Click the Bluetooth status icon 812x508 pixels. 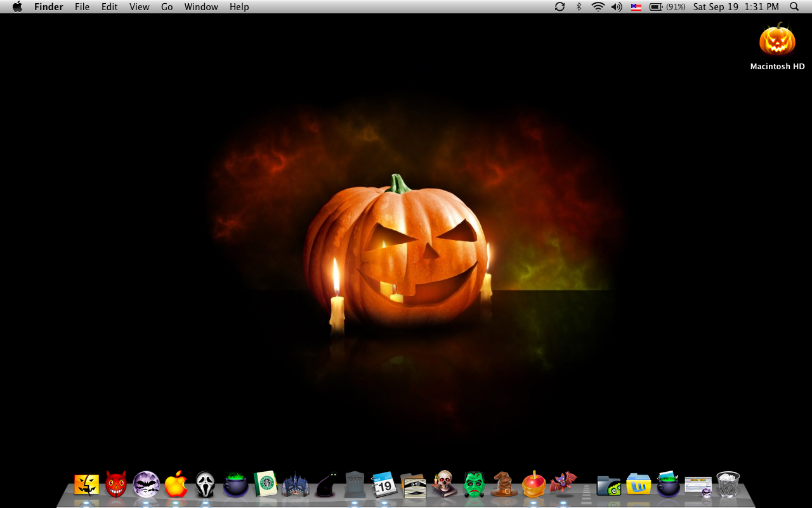(x=579, y=6)
